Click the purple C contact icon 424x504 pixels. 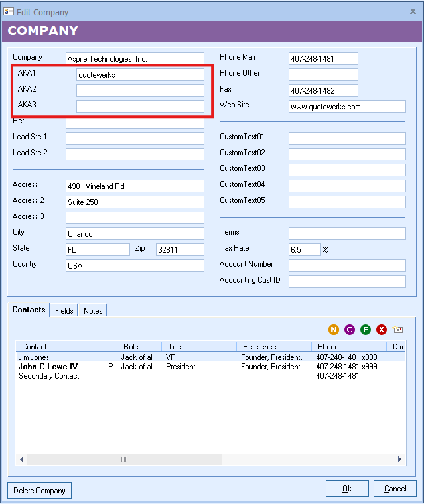pyautogui.click(x=350, y=330)
